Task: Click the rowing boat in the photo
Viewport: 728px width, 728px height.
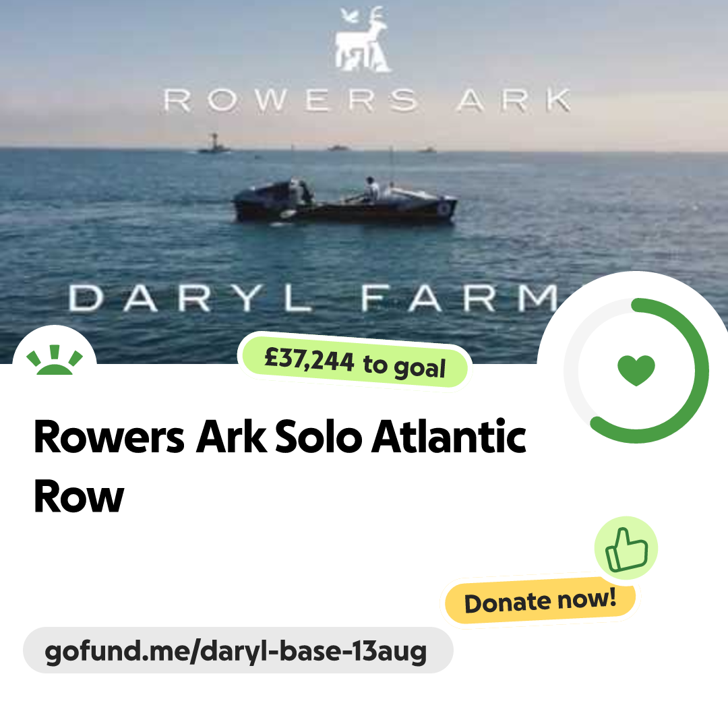Action: coord(344,202)
